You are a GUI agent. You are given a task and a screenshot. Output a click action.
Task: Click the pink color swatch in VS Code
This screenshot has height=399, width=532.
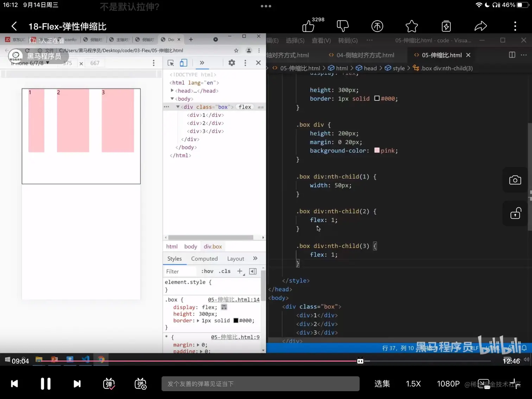[377, 150]
